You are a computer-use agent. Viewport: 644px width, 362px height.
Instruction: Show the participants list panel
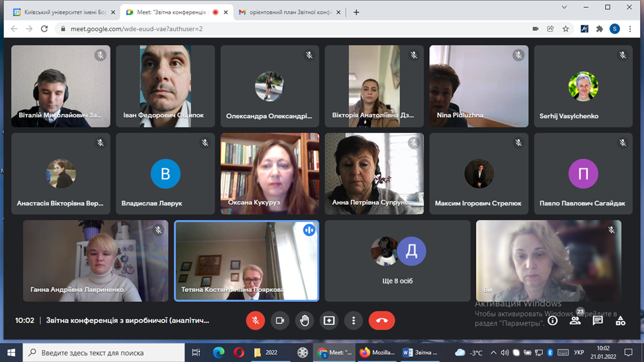click(x=575, y=320)
